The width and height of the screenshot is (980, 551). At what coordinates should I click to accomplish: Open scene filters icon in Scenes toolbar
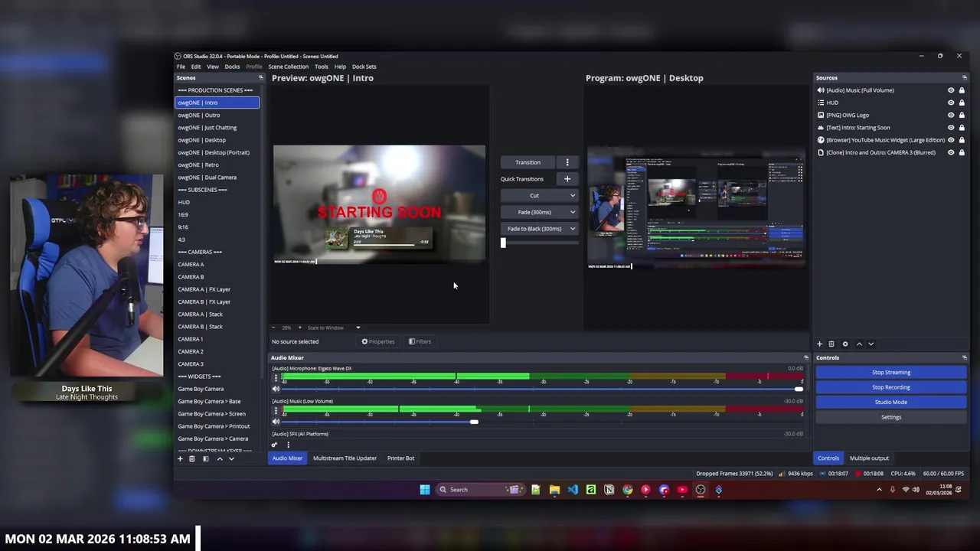pyautogui.click(x=205, y=458)
